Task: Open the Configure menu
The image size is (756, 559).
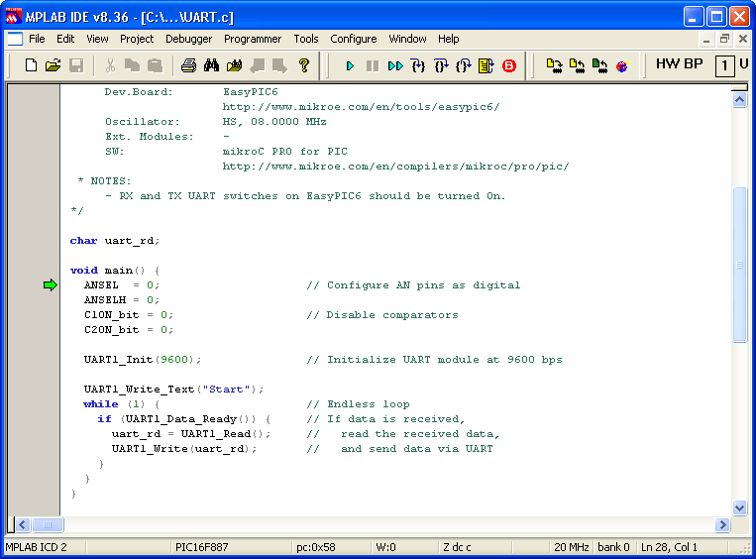Action: (x=354, y=39)
